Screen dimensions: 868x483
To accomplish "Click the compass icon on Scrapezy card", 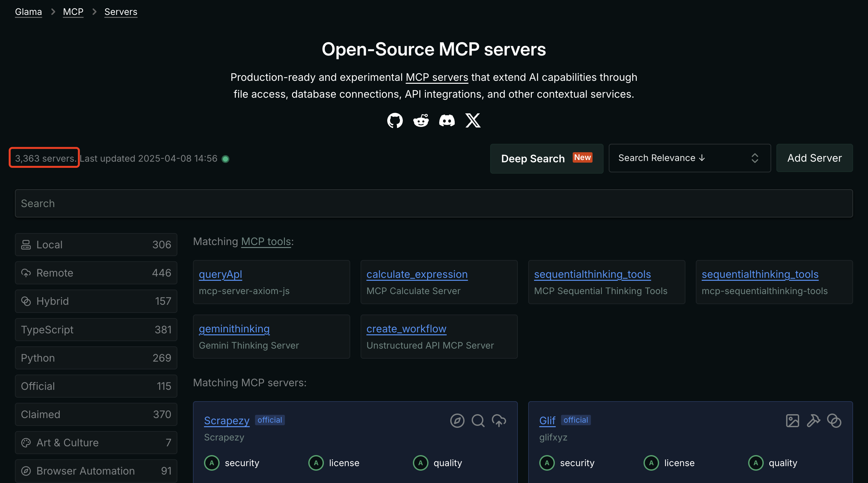I will 457,421.
